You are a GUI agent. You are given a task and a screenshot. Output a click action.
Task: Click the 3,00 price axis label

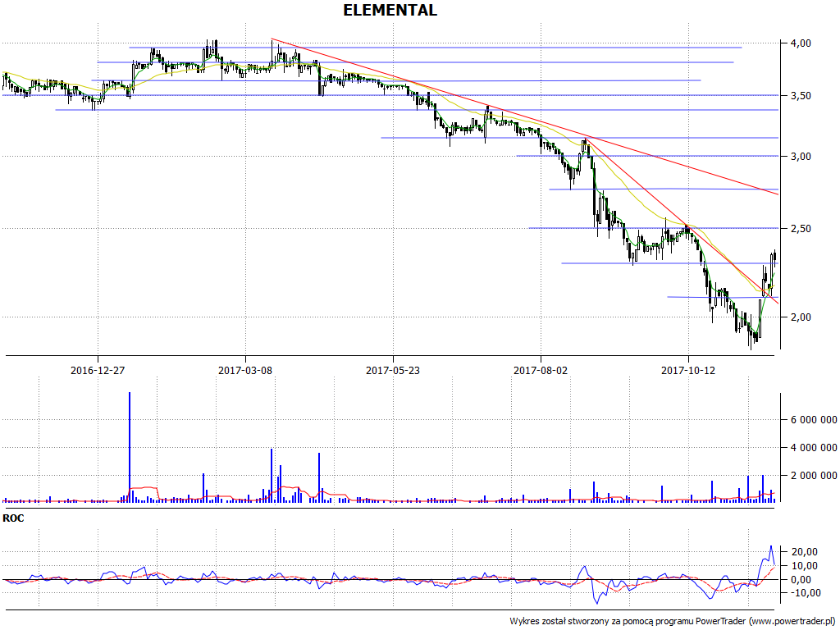click(801, 157)
